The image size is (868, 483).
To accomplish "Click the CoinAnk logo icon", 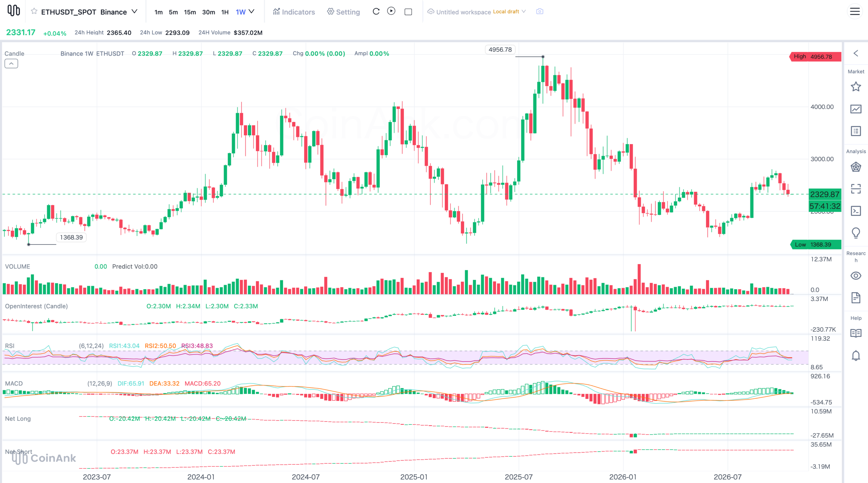I will pos(14,11).
